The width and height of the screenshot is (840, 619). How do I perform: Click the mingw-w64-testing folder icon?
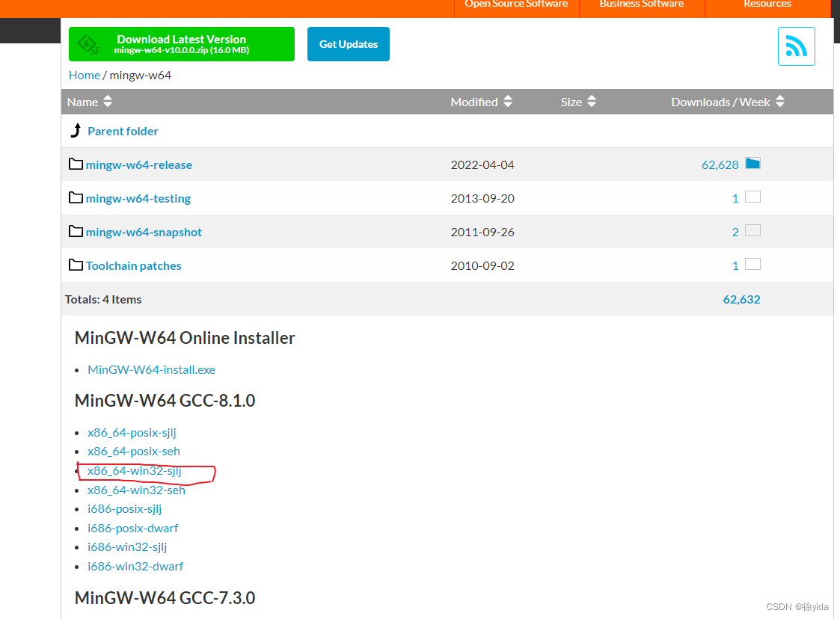(76, 197)
